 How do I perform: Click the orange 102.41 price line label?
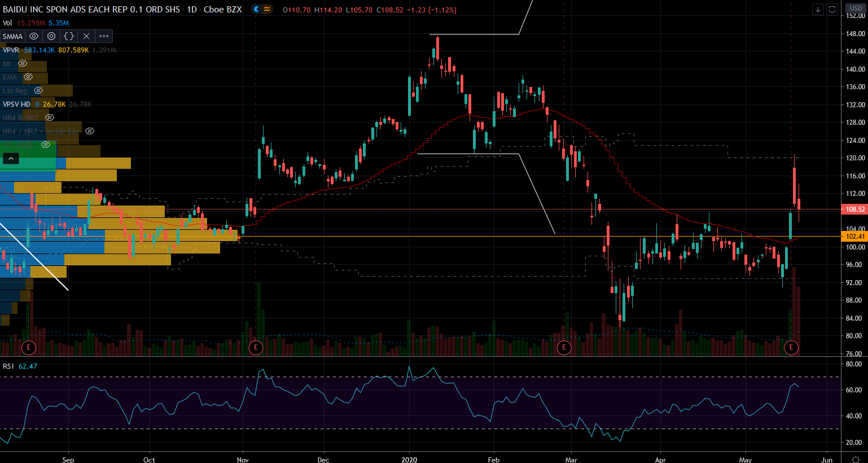(x=855, y=237)
